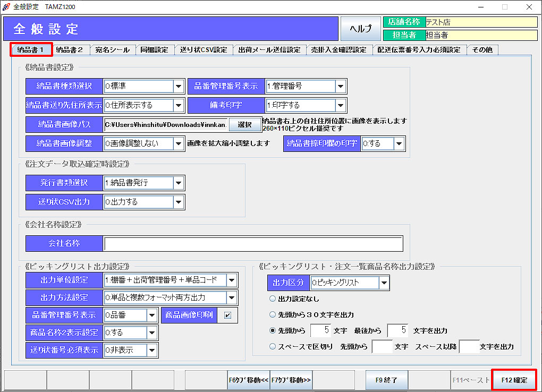Open the 納品書画像調整 dropdown

pos(177,143)
